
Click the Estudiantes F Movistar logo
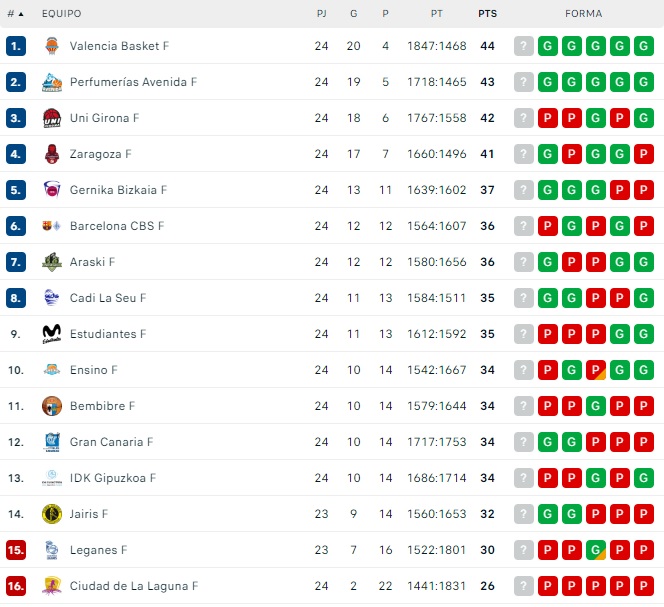(52, 334)
